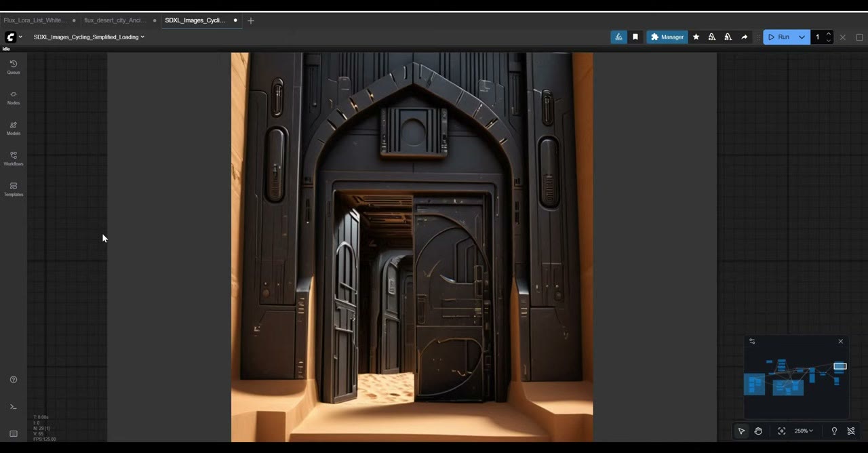Fit view to selected nodes icon
Viewport: 868px width, 453px height.
click(x=782, y=431)
